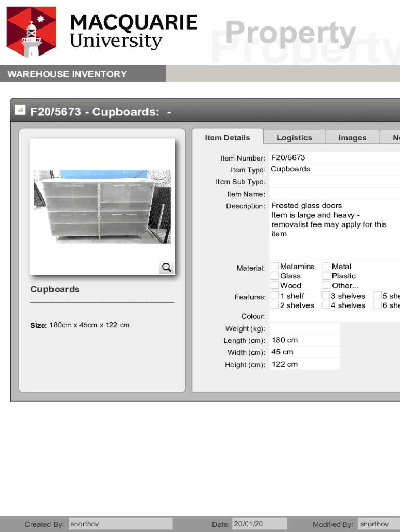
Task: Check the Melamine material checkbox
Action: 274,267
